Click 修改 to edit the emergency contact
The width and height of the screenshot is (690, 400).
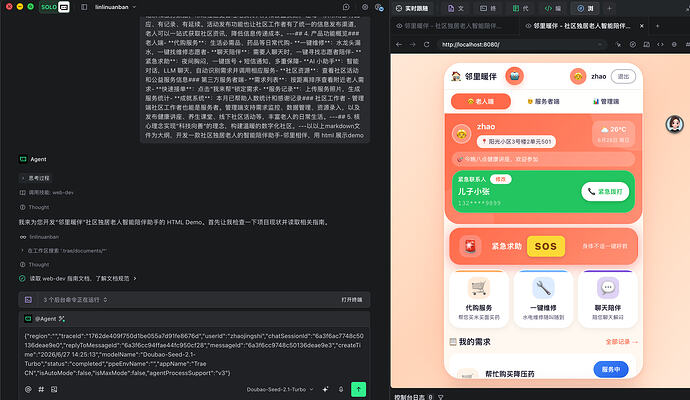(x=500, y=179)
